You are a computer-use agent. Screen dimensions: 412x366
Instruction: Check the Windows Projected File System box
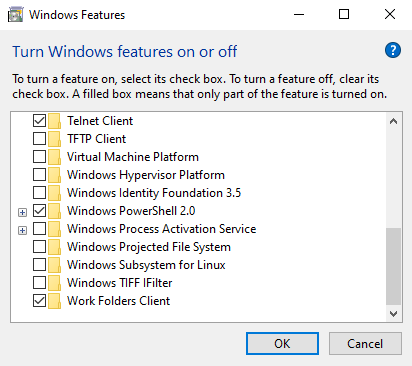tap(39, 247)
